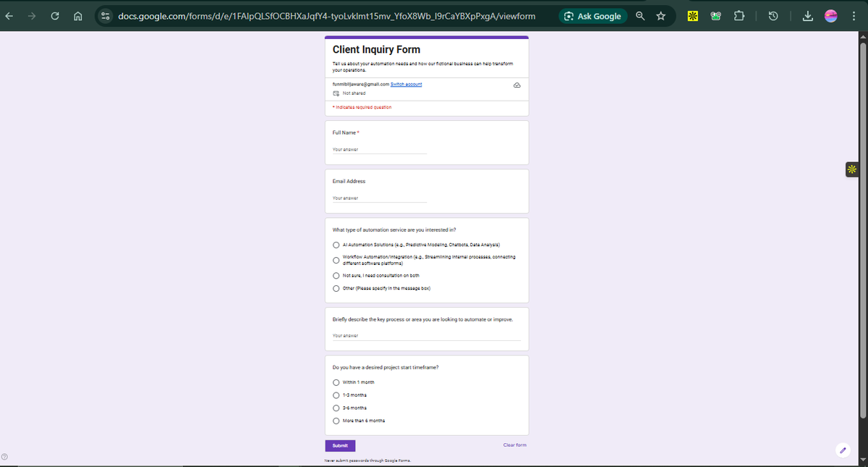This screenshot has height=467, width=868.
Task: Click the Clear form link
Action: click(x=515, y=445)
